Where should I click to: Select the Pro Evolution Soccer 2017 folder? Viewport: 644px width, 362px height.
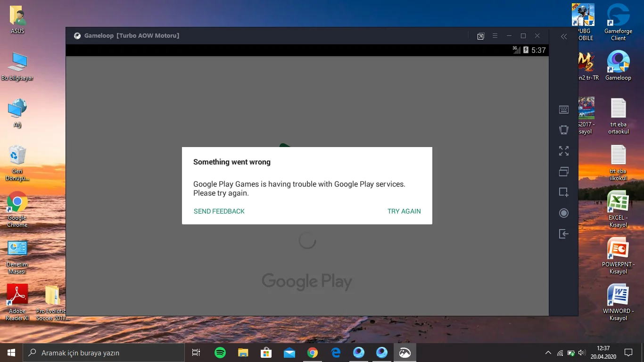click(53, 303)
